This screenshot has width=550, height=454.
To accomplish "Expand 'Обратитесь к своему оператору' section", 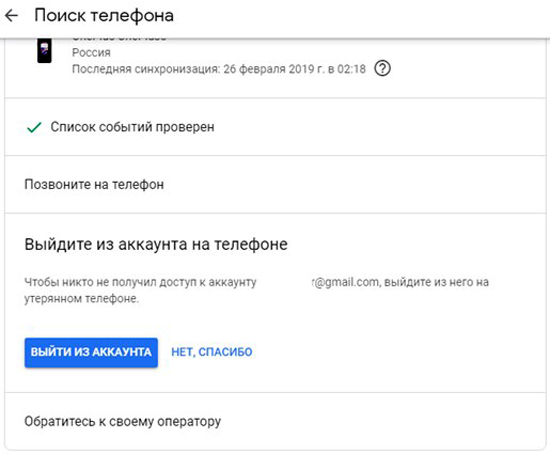I will [x=275, y=421].
